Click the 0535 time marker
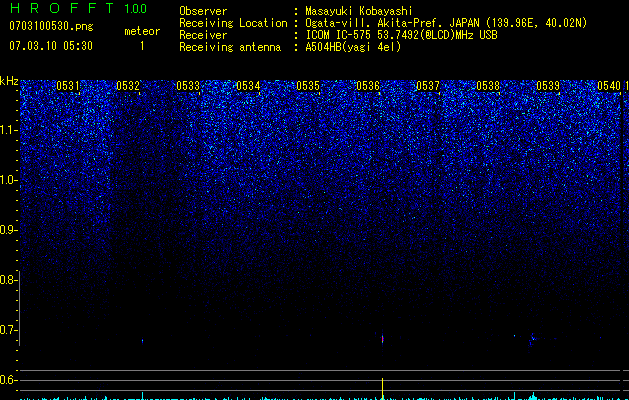Screen dimensions: 629x400 308,86
